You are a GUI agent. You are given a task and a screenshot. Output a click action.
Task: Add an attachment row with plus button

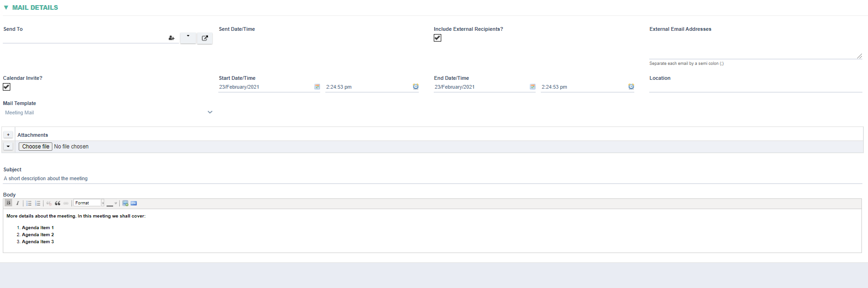8,135
